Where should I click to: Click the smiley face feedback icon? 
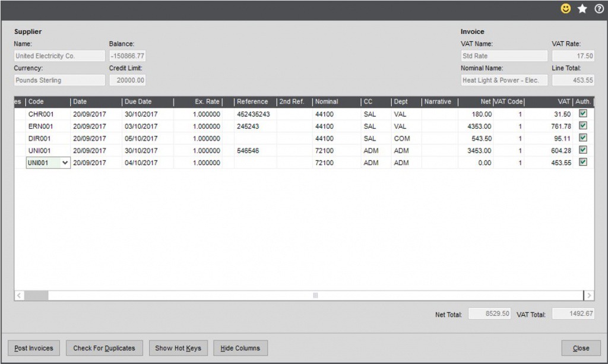click(x=566, y=8)
